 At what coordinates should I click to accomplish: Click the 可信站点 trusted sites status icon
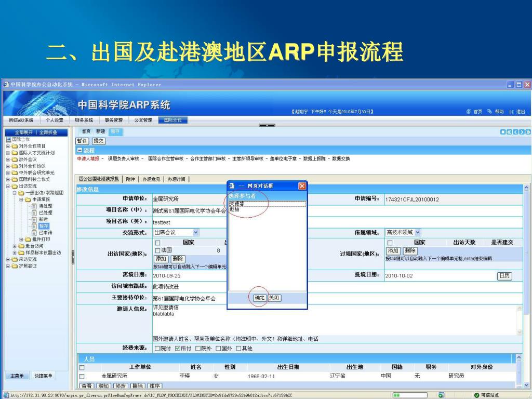click(x=476, y=395)
